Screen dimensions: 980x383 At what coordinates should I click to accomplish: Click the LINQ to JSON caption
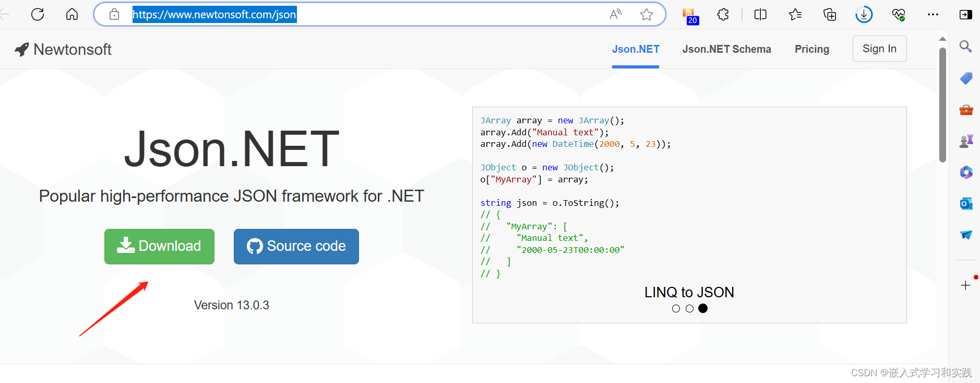[x=689, y=292]
